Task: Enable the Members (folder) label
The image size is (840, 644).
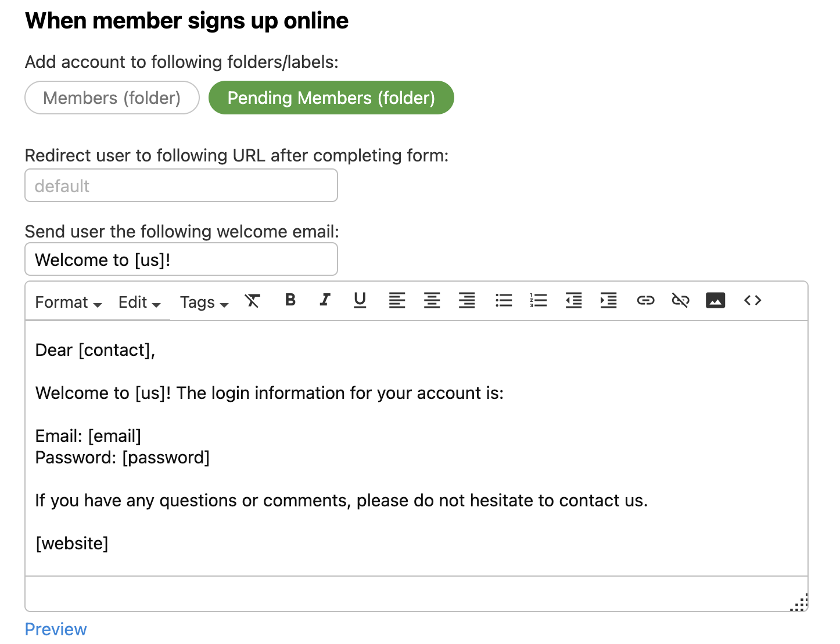Action: coord(112,98)
